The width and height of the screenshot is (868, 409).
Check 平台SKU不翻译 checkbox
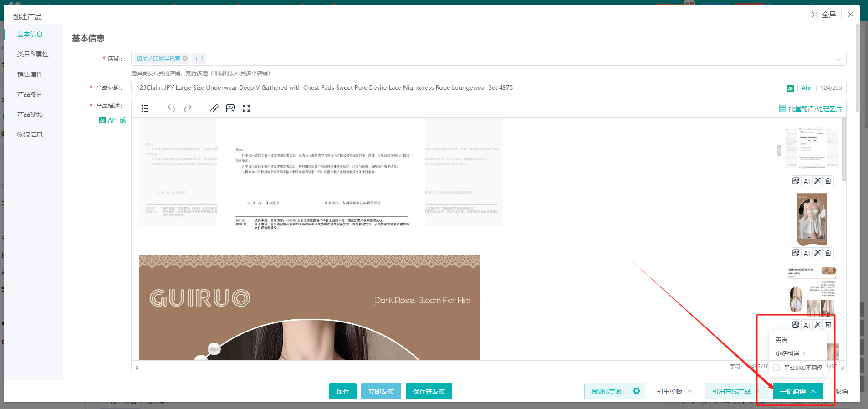[776, 368]
